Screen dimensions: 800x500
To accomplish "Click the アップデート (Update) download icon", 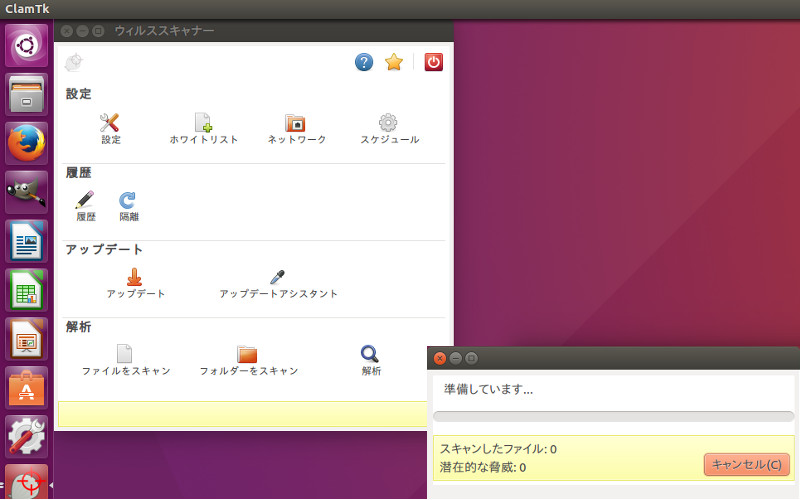I will click(135, 277).
